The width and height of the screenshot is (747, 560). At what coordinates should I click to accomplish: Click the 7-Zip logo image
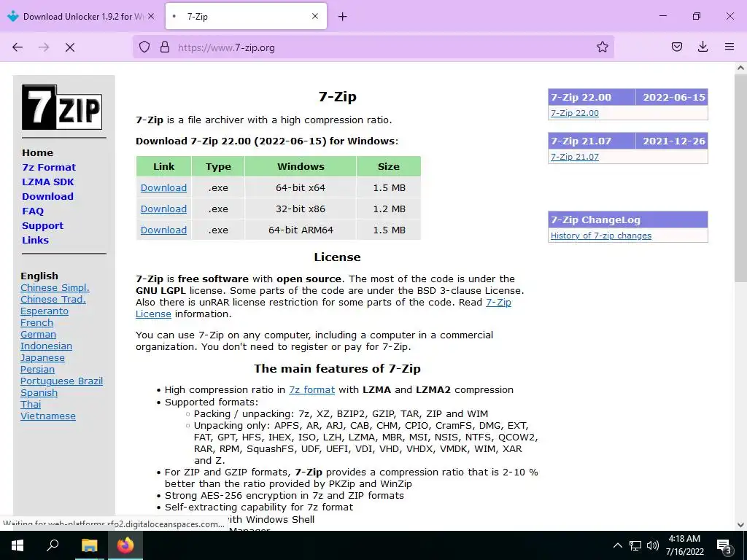click(62, 107)
